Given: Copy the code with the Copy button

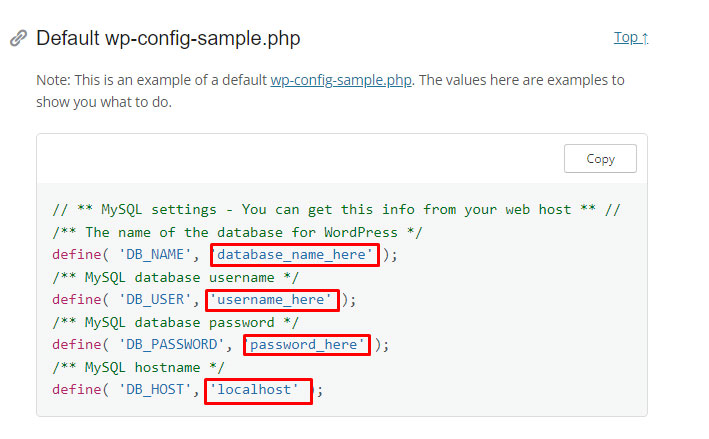Looking at the screenshot, I should pos(600,159).
